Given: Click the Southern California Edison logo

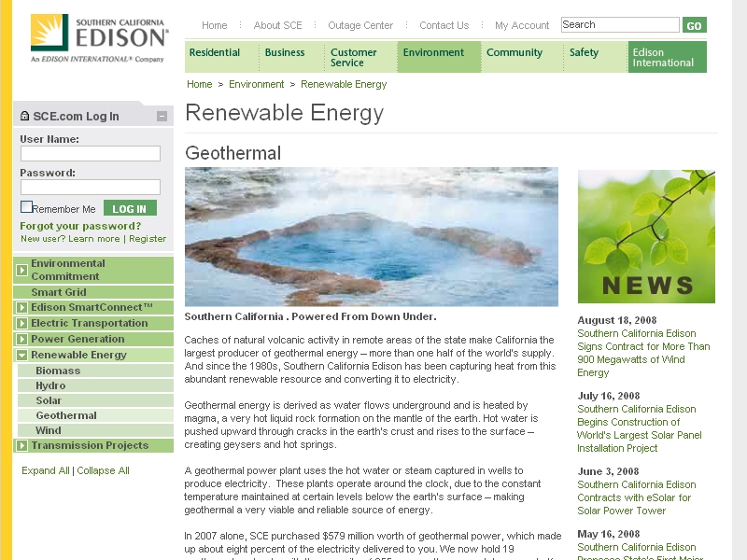Looking at the screenshot, I should click(x=99, y=37).
